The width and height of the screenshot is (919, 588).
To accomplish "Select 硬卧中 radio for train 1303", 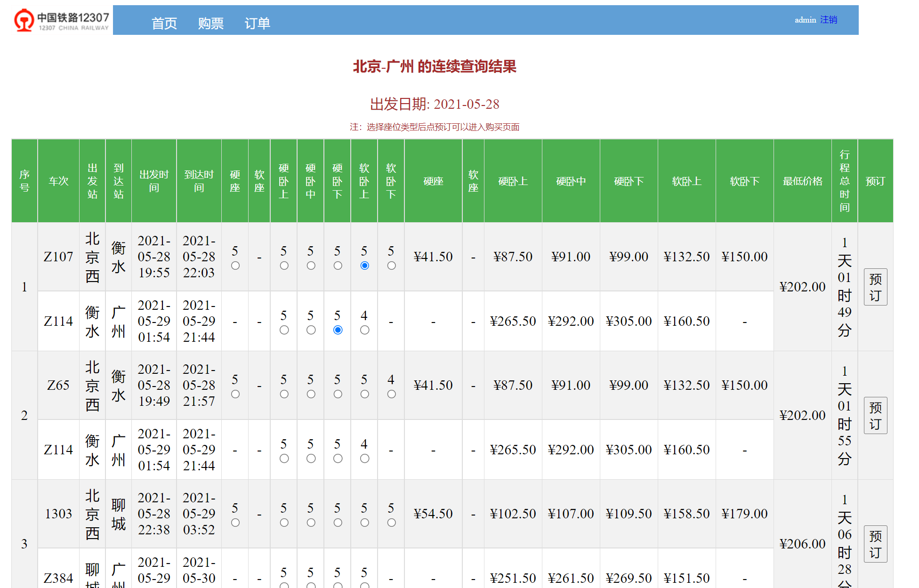I will [311, 523].
